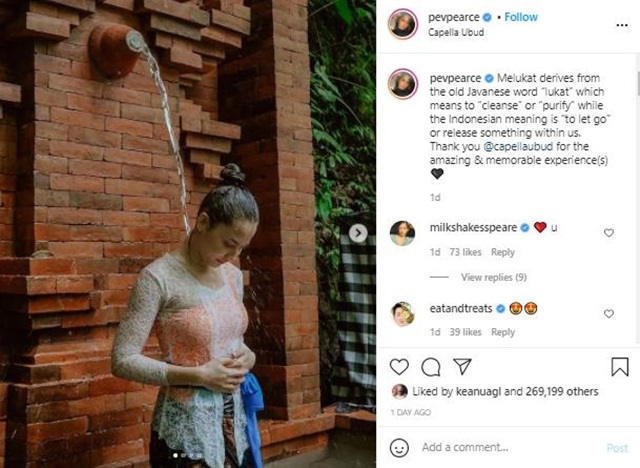
Task: Open Capella Ubud location link
Action: pos(456,32)
